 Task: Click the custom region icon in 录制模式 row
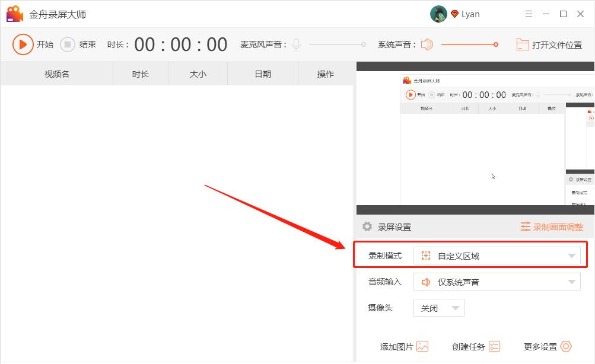coord(425,255)
